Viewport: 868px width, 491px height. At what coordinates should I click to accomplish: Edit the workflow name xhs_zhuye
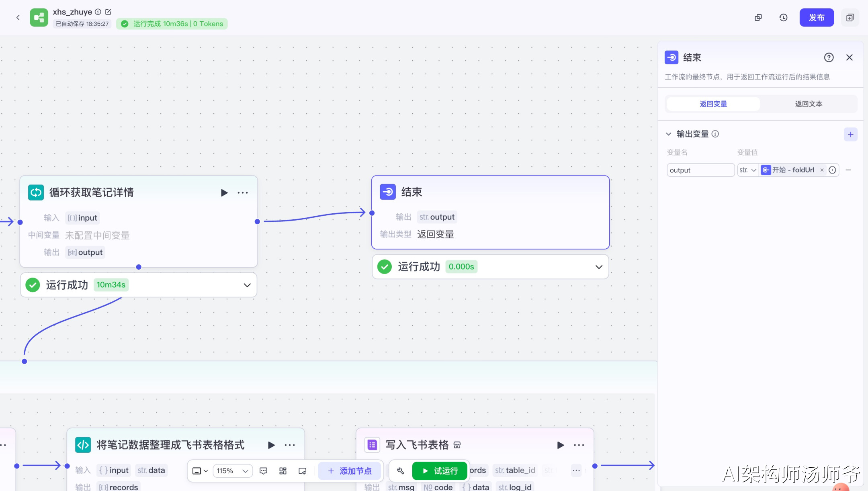click(108, 12)
